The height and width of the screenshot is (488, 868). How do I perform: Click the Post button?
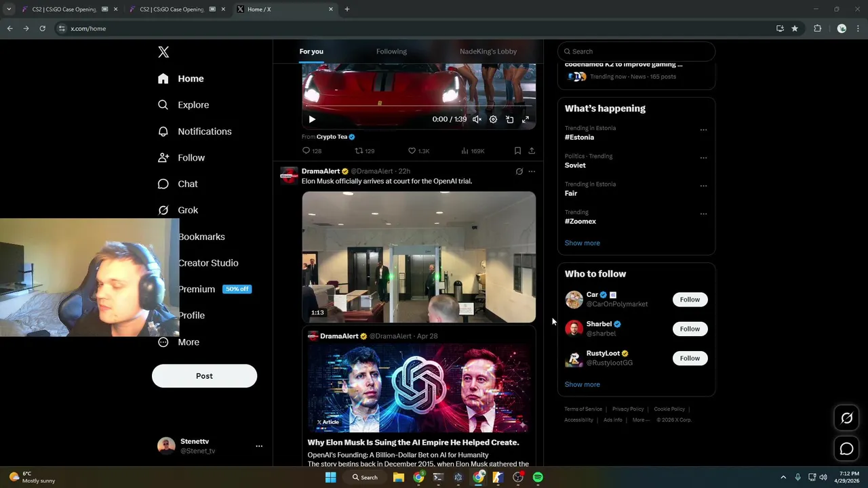pos(204,376)
